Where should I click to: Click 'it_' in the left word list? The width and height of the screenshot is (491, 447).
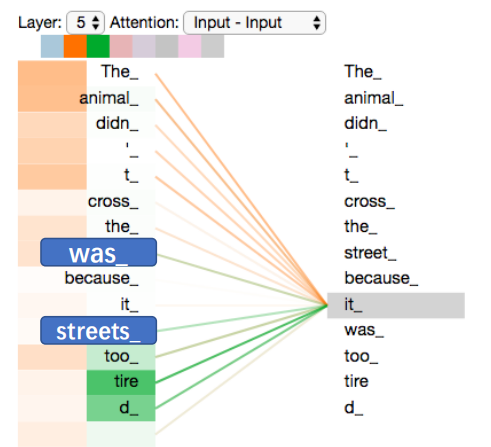[129, 305]
